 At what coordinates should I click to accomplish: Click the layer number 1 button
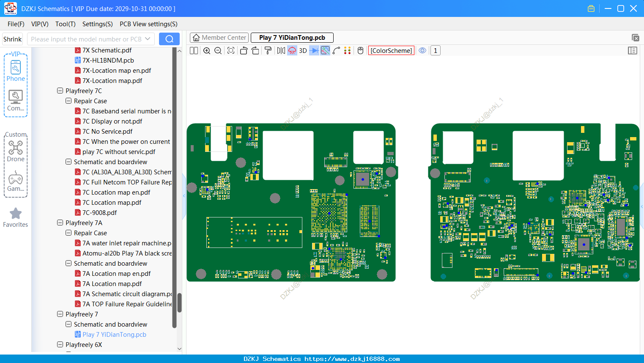click(x=436, y=51)
